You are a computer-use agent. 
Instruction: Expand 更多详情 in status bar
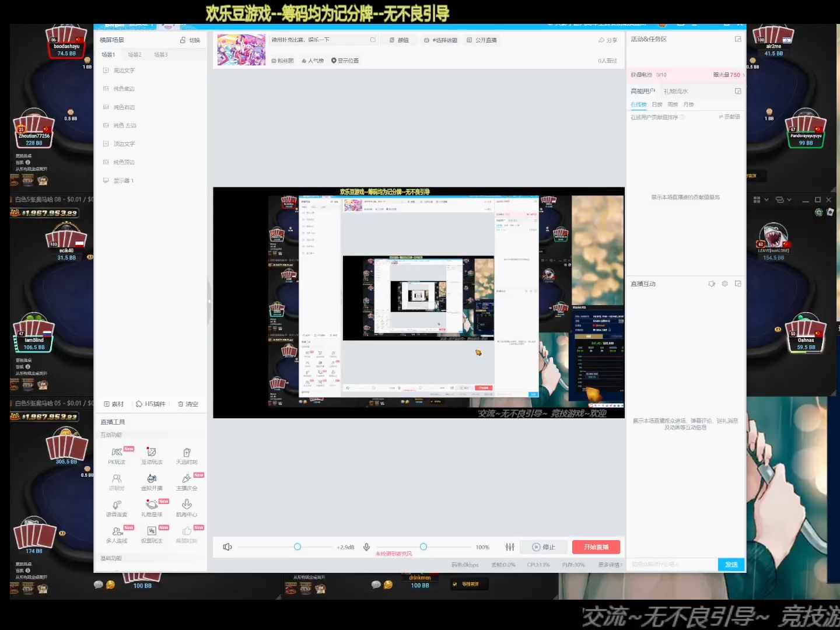point(610,565)
